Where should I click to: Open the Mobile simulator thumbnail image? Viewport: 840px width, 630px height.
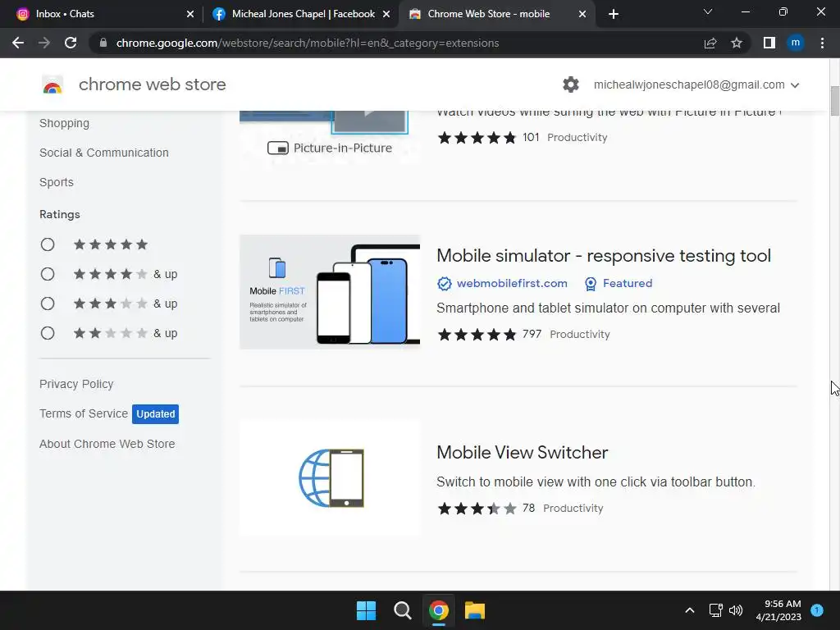tap(330, 292)
